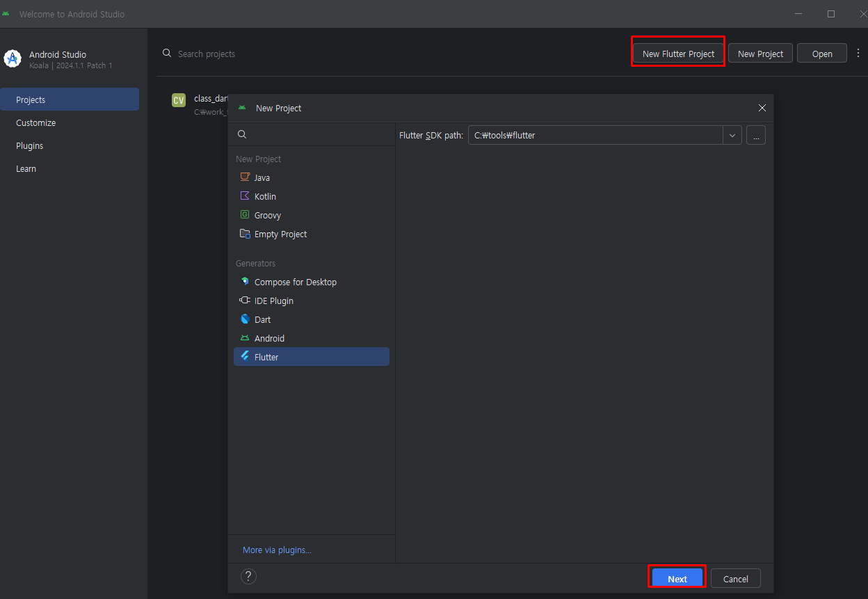
Task: Close the New Project dialog with X
Action: pos(762,108)
